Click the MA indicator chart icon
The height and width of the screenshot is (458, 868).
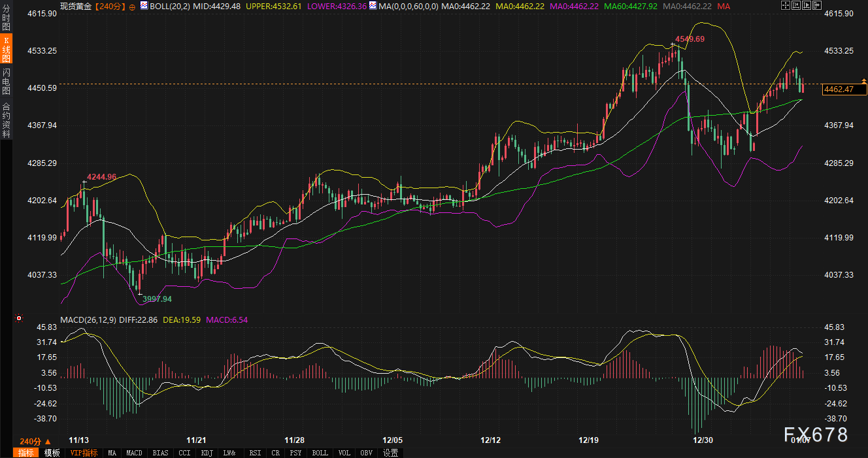[372, 6]
